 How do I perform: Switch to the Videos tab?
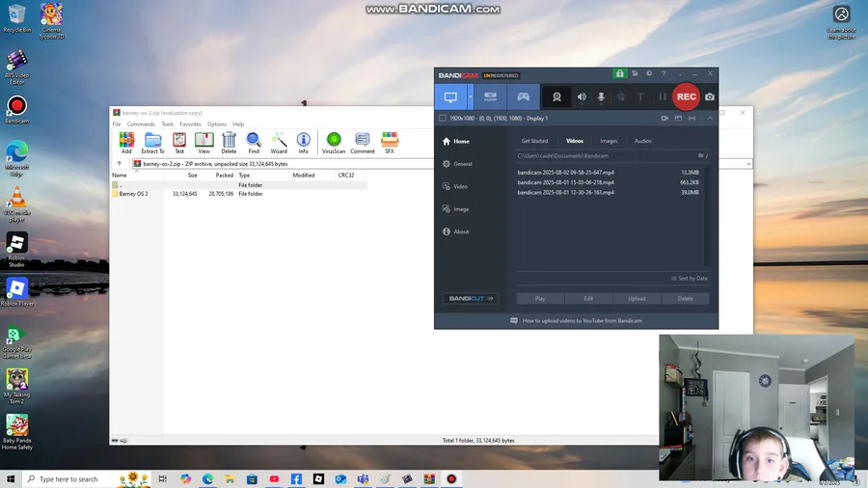click(x=575, y=141)
